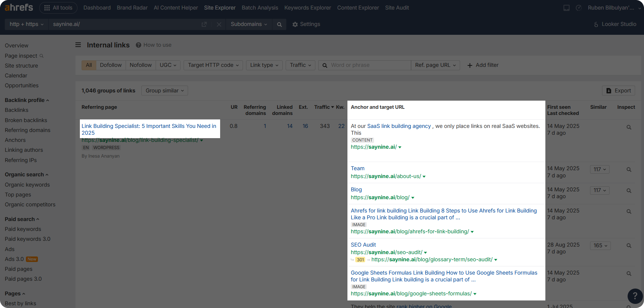Inspect the Ahrefs for link building row
This screenshot has width=644, height=308.
(x=629, y=211)
